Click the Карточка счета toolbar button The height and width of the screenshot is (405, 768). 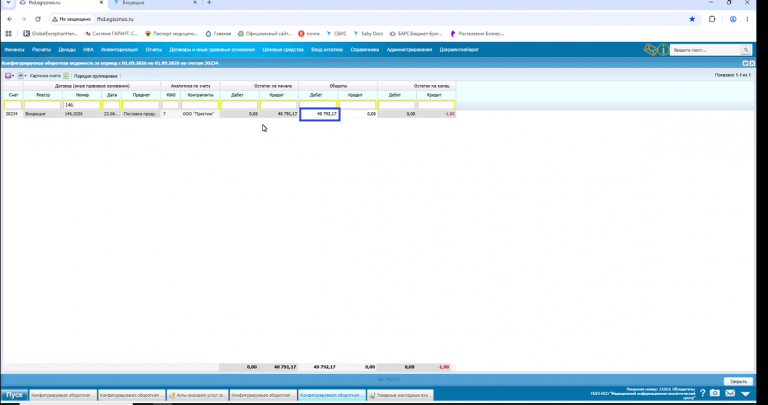click(45, 76)
